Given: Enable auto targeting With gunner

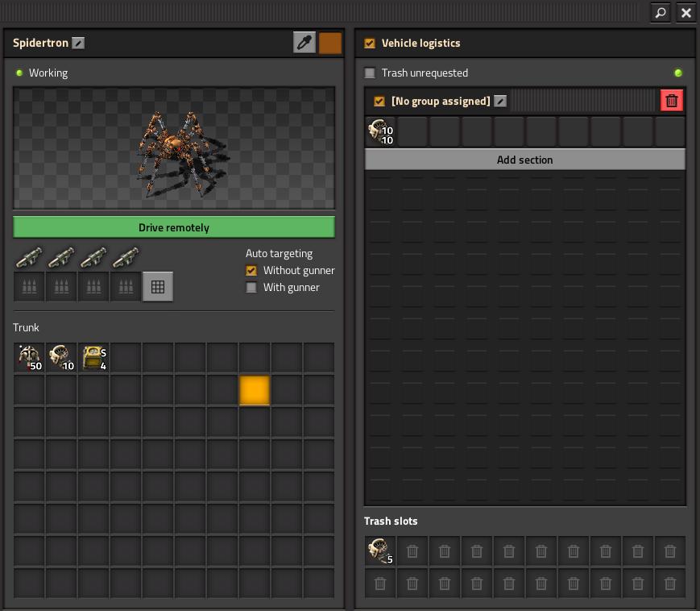Looking at the screenshot, I should pyautogui.click(x=251, y=288).
